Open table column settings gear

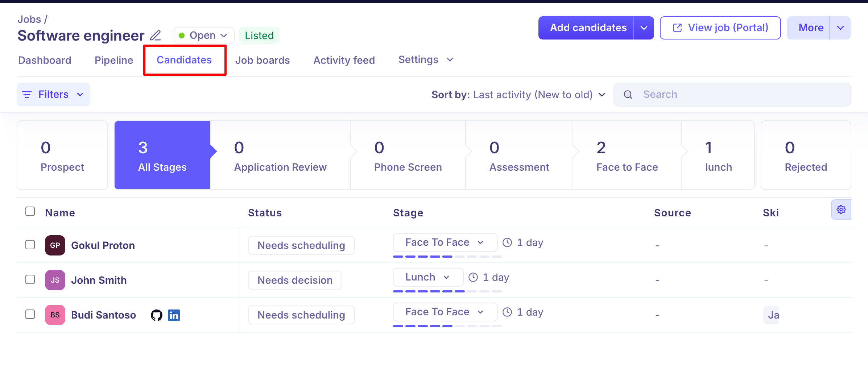pos(841,209)
